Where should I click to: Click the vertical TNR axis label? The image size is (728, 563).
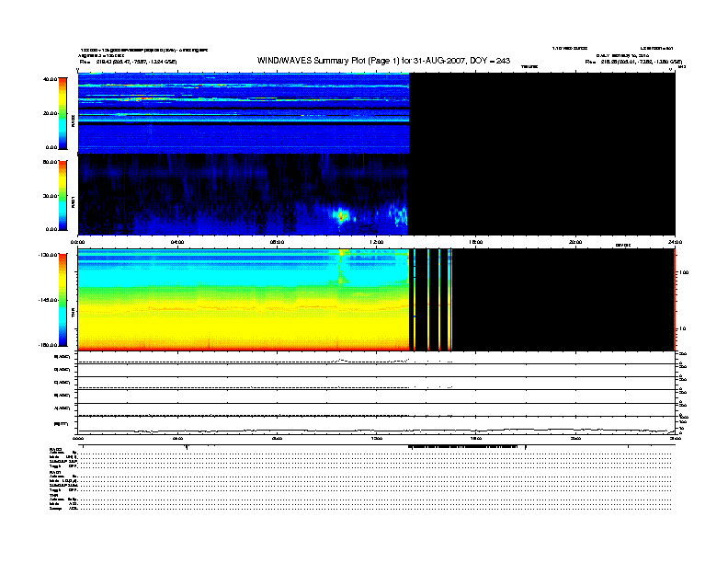73,314
